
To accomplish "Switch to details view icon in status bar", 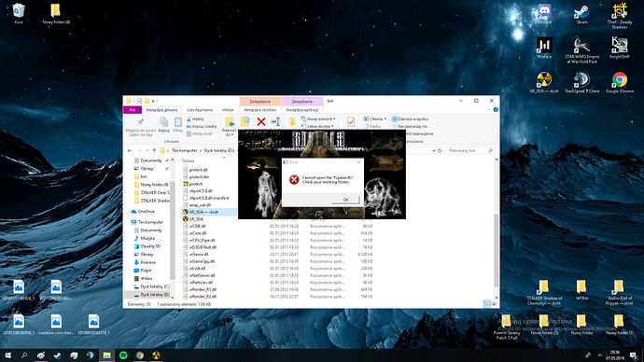I will [x=487, y=304].
